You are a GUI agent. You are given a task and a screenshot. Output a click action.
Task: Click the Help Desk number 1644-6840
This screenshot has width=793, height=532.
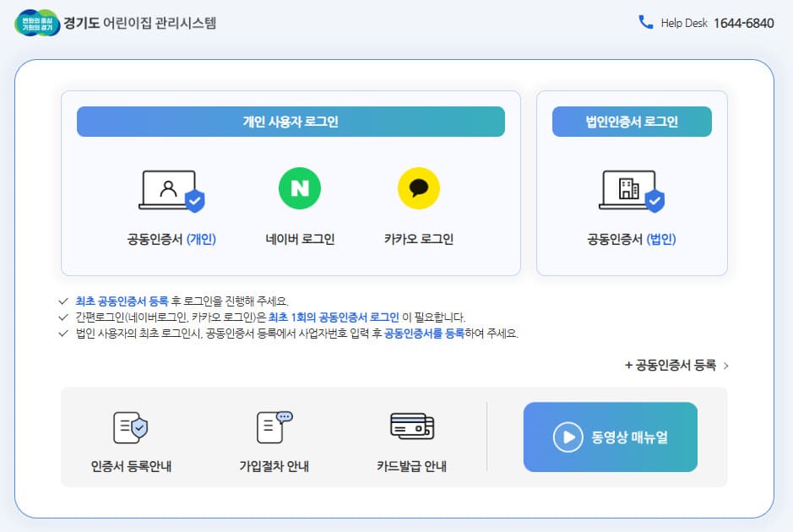pyautogui.click(x=744, y=24)
